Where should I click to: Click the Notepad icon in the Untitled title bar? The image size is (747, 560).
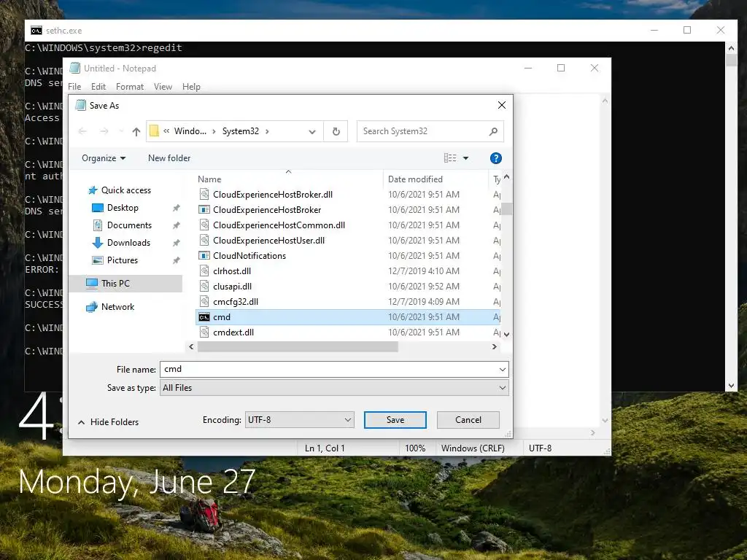75,68
